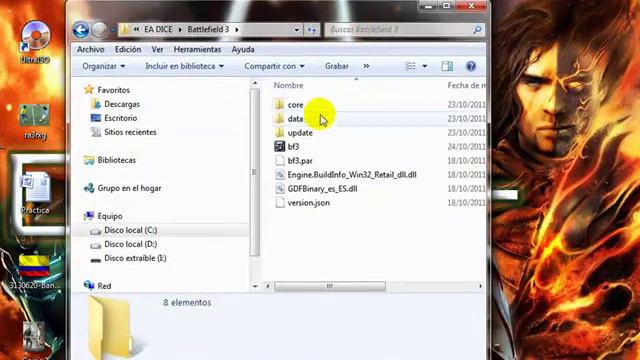Expand arrow after Battlefield 3 breadcrumb
Image resolution: width=640 pixels, height=360 pixels.
pyautogui.click(x=237, y=29)
